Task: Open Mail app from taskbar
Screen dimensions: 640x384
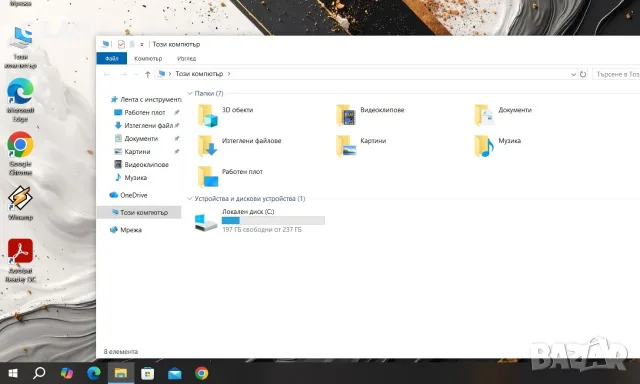Action: pos(175,373)
